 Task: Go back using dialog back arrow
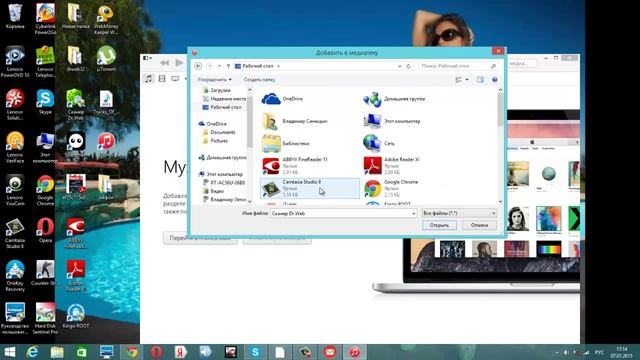[x=198, y=66]
